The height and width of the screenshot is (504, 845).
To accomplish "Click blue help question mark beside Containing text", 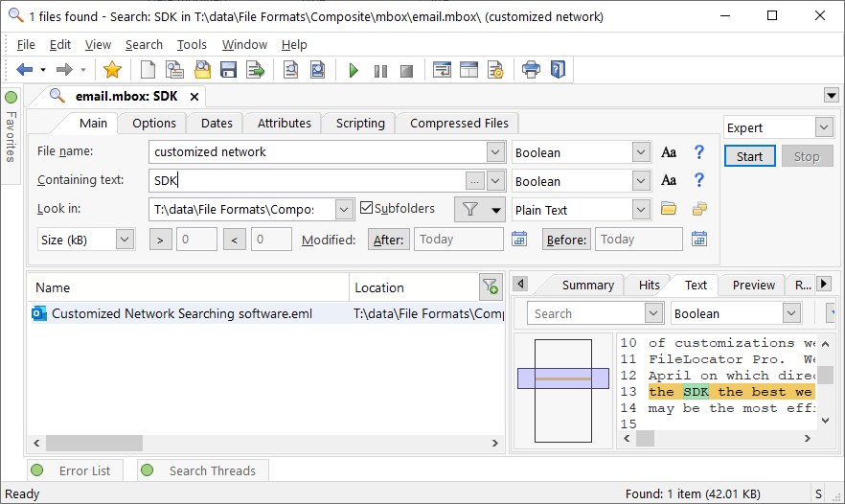I will coord(699,180).
